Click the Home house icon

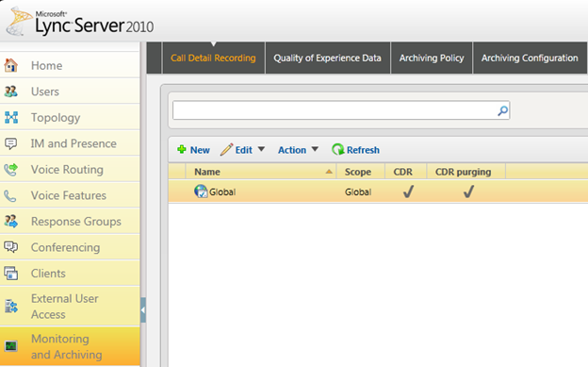(x=11, y=65)
